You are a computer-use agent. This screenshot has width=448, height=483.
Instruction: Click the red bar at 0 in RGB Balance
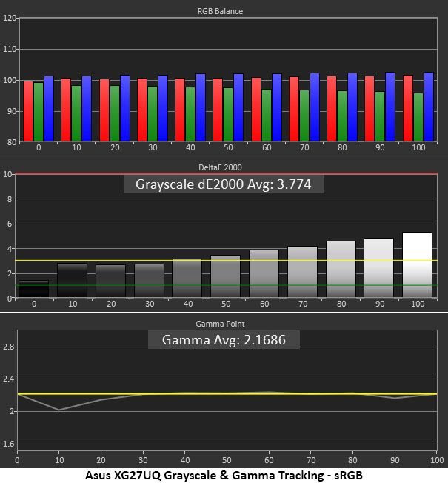pyautogui.click(x=28, y=111)
